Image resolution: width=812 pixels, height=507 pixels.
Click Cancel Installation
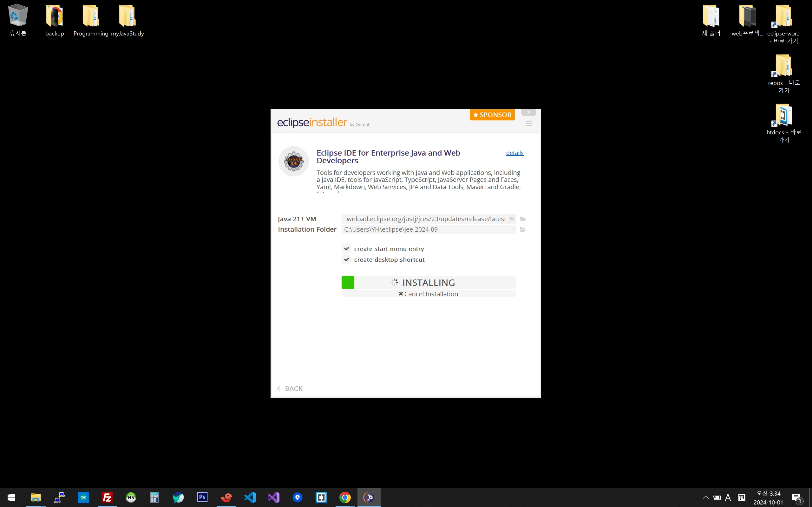pyautogui.click(x=428, y=294)
